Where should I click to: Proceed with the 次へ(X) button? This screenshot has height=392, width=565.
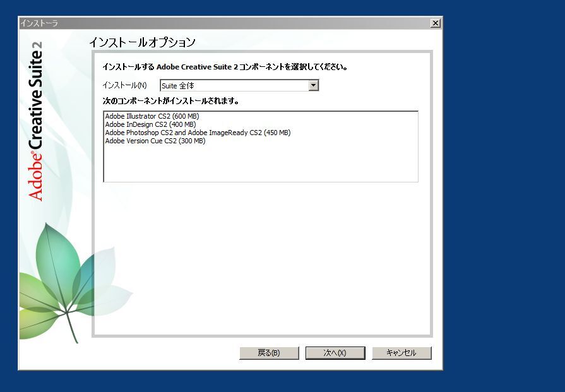click(x=335, y=353)
